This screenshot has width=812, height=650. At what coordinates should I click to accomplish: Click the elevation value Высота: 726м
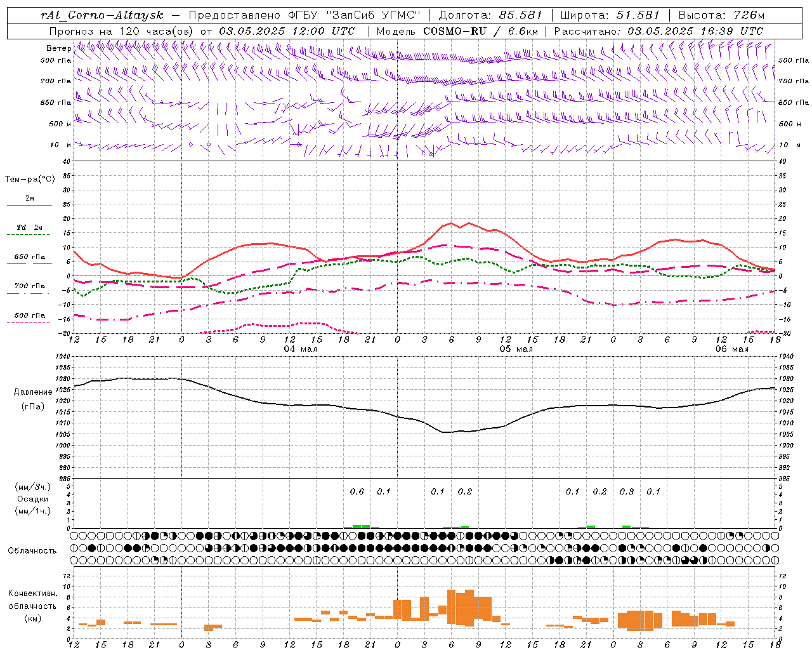(721, 15)
